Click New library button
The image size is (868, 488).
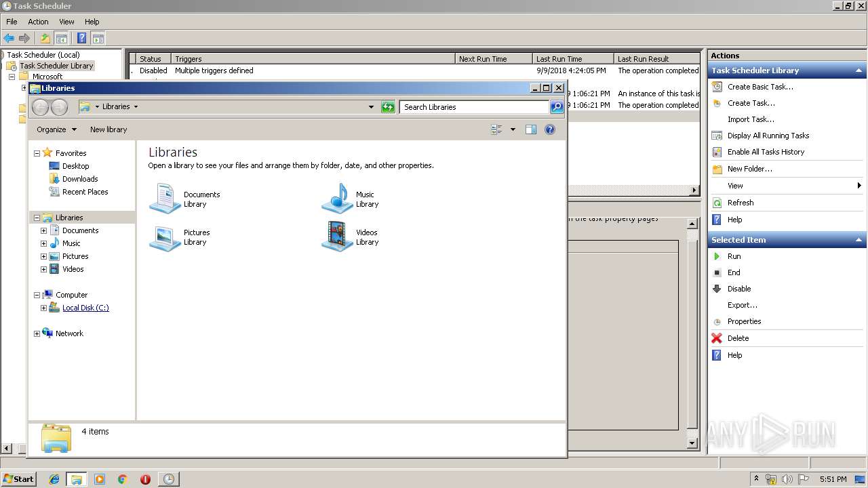108,129
